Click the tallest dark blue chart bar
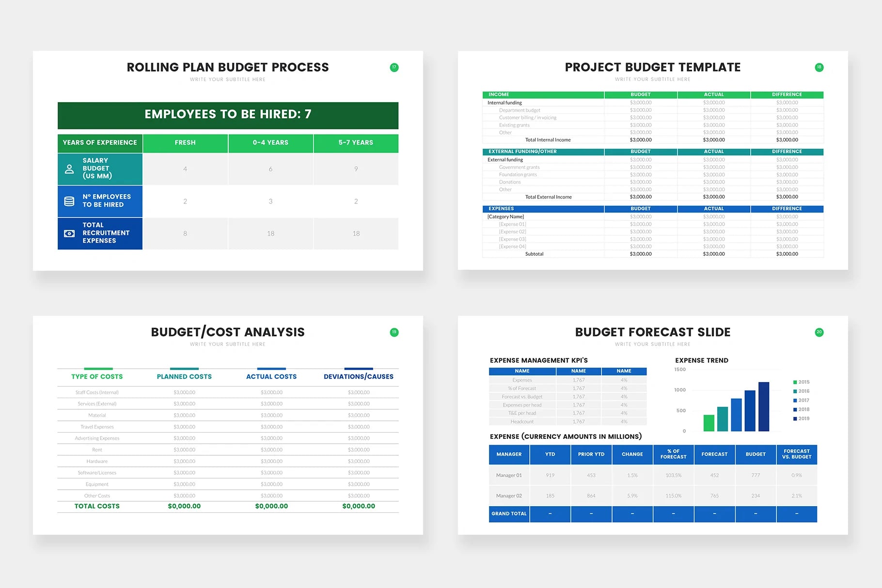The height and width of the screenshot is (588, 882). tap(764, 406)
